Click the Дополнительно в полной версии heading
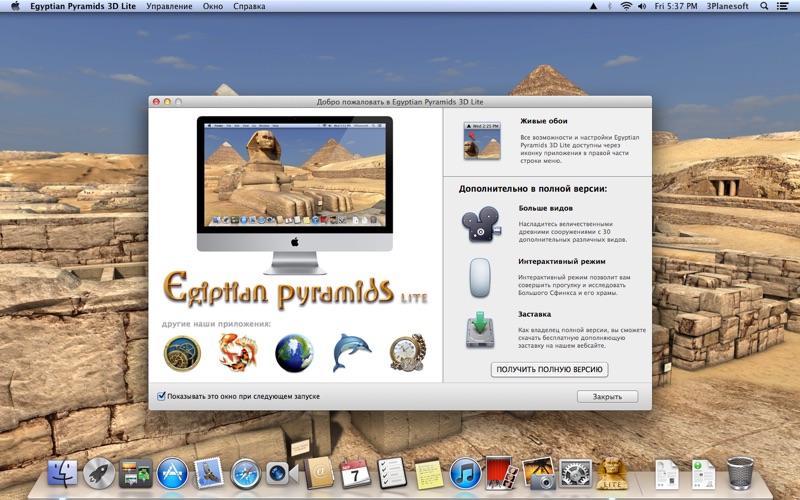The image size is (800, 500). [x=533, y=189]
